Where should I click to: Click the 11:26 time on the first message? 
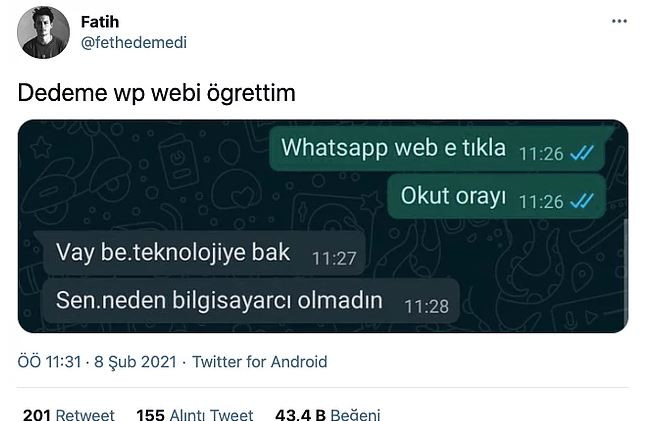point(541,154)
